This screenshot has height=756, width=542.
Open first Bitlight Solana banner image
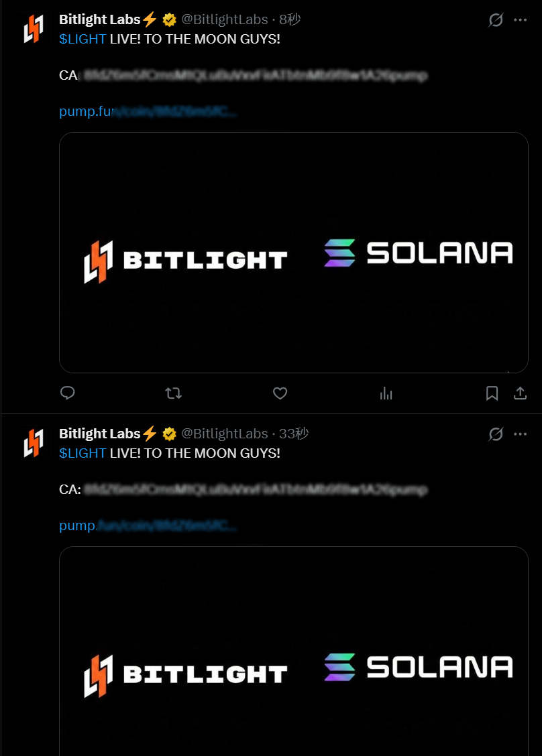tap(293, 253)
